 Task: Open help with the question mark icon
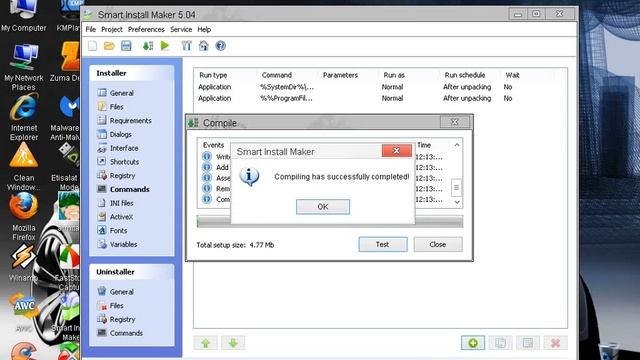click(x=220, y=46)
